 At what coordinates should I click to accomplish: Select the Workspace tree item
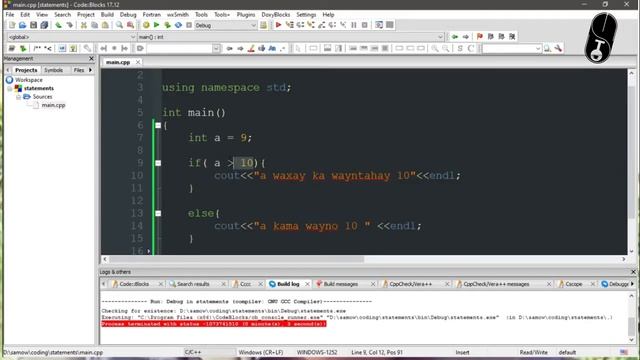click(29, 80)
